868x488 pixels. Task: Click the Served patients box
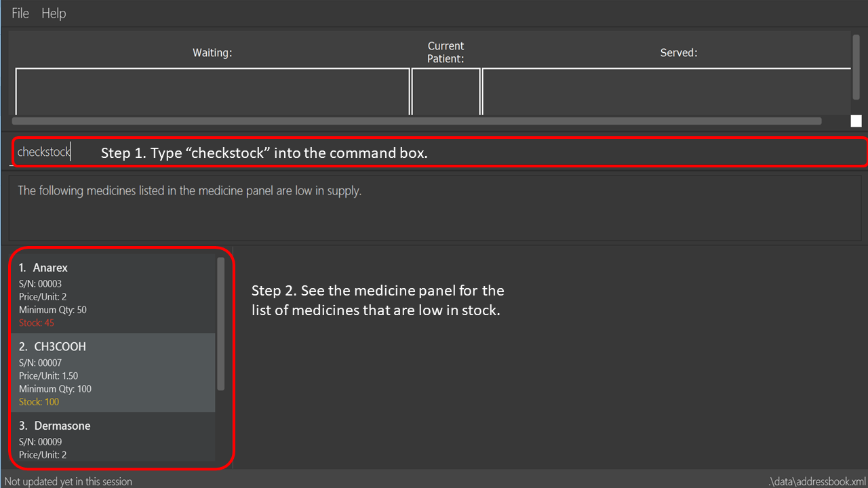666,91
